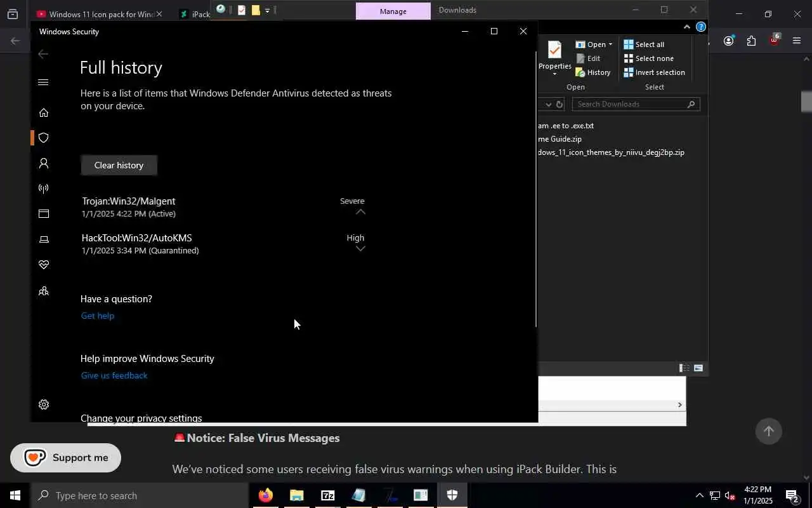Open Firefox from the taskbar
Image resolution: width=812 pixels, height=508 pixels.
[x=266, y=495]
